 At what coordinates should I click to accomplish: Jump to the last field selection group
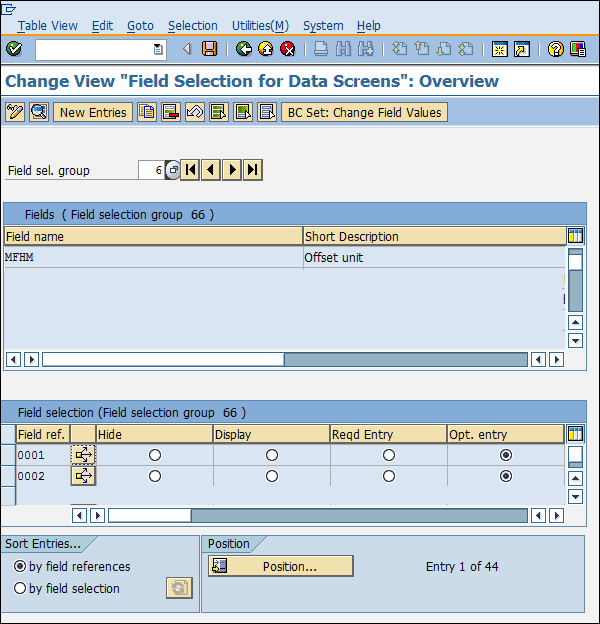(253, 170)
